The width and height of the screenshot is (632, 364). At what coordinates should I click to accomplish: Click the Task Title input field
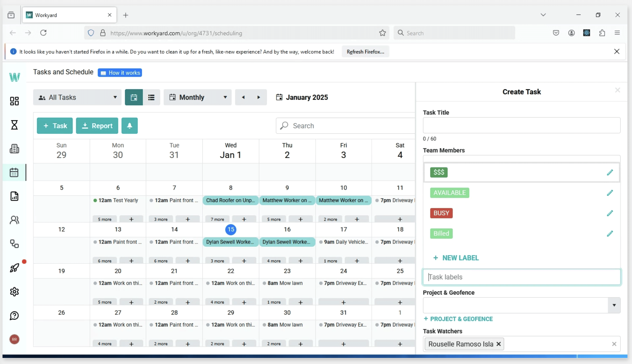coord(521,125)
